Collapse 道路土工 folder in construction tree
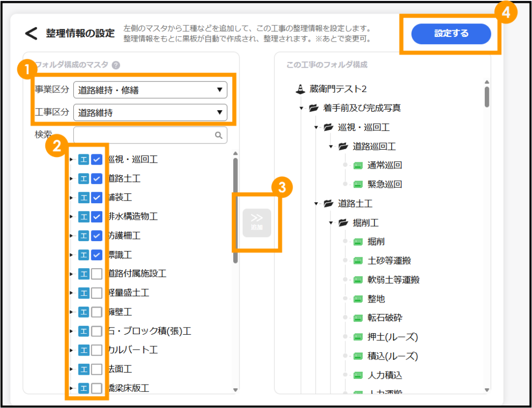 pyautogui.click(x=316, y=204)
